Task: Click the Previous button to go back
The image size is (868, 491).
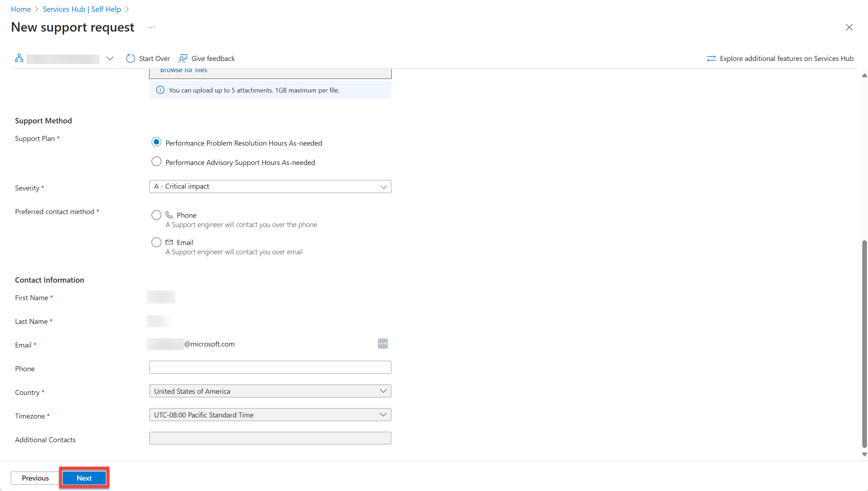Action: (34, 478)
